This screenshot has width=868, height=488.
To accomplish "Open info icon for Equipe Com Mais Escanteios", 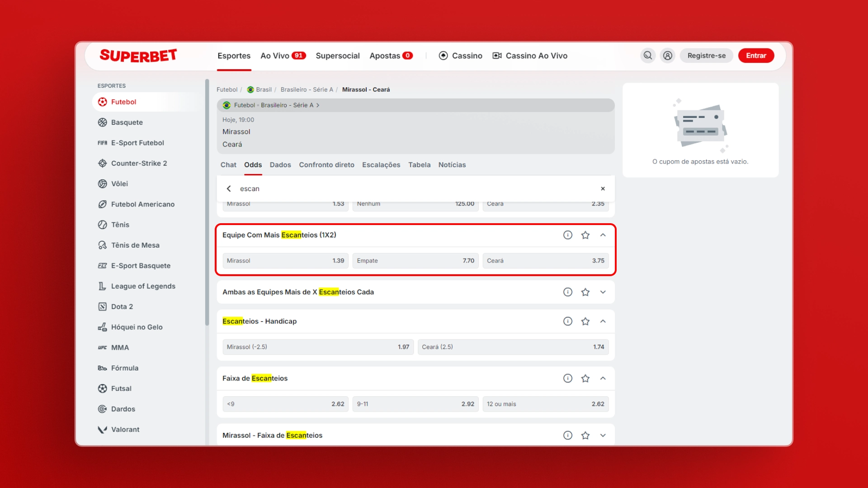I will [568, 235].
